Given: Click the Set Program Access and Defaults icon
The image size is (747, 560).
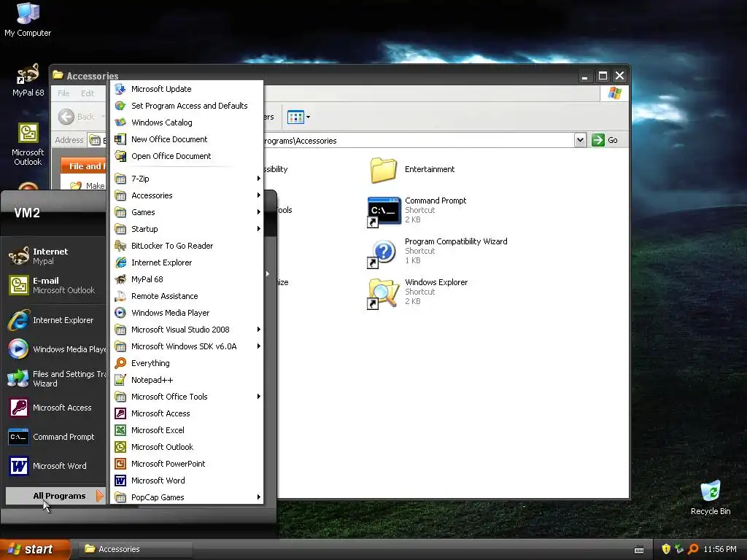Looking at the screenshot, I should click(120, 106).
